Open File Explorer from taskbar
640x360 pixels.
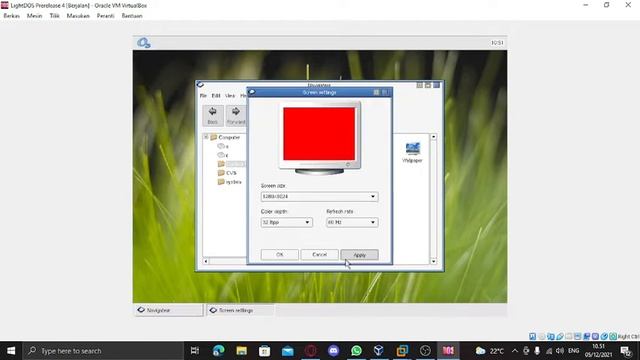(x=242, y=351)
